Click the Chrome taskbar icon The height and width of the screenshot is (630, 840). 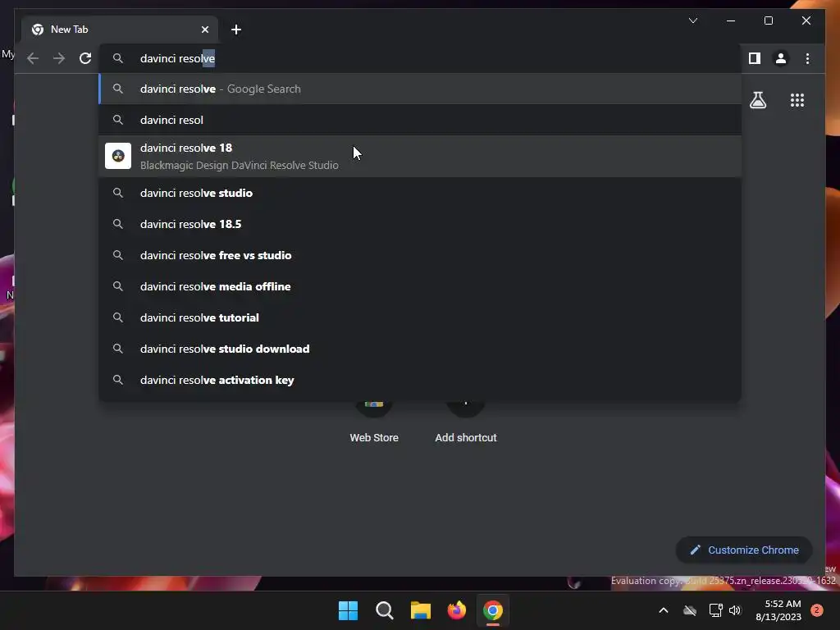493,610
